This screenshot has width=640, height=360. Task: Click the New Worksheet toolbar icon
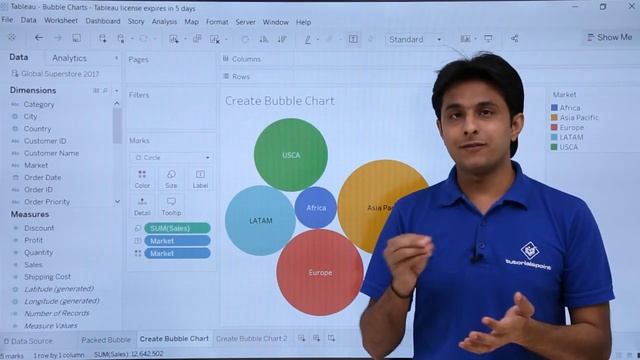point(174,39)
